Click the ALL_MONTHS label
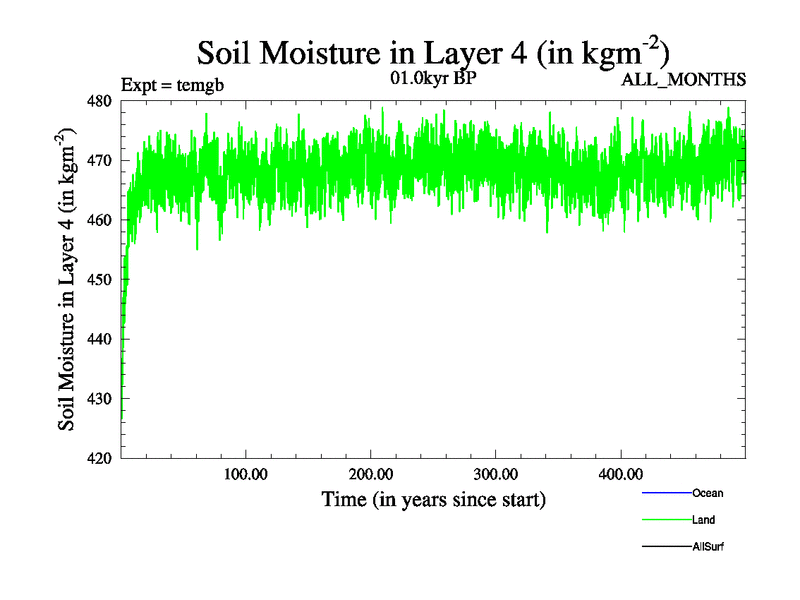This screenshot has height=600, width=800. [x=684, y=78]
